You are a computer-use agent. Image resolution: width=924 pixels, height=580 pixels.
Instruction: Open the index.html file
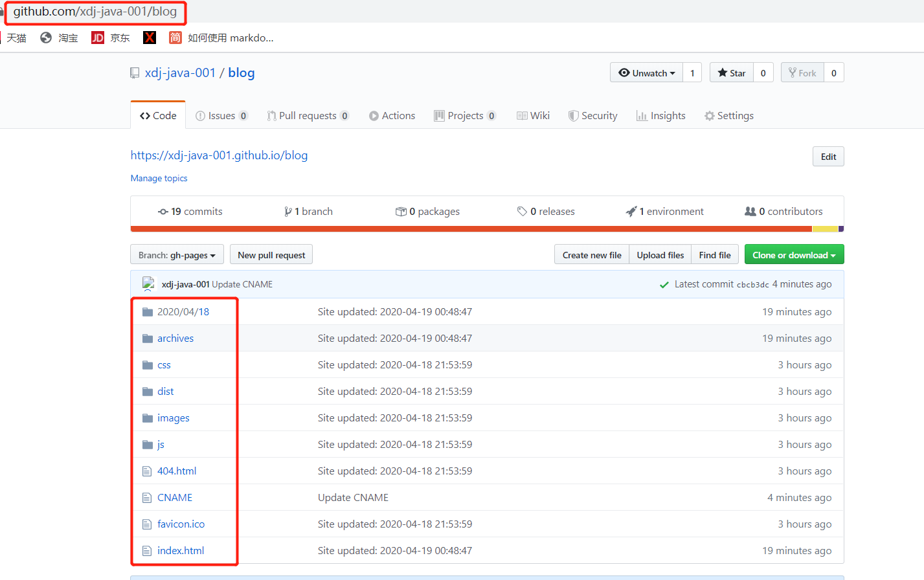point(181,551)
